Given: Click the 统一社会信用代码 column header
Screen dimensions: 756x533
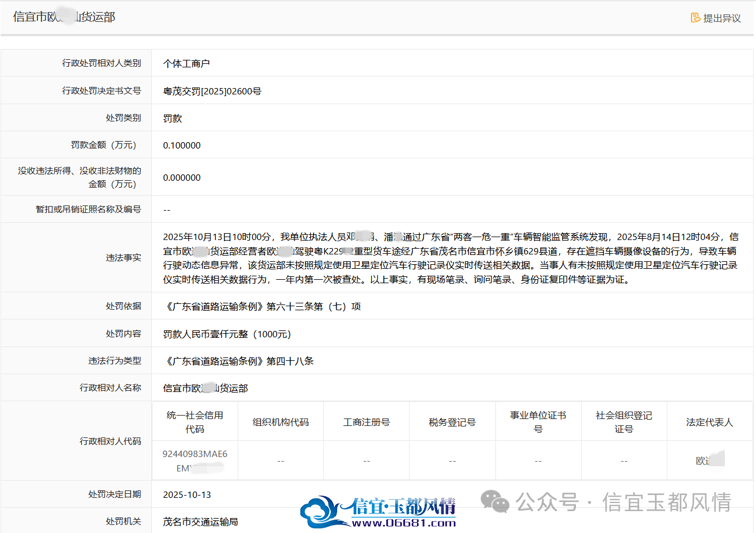Looking at the screenshot, I should click(195, 422).
